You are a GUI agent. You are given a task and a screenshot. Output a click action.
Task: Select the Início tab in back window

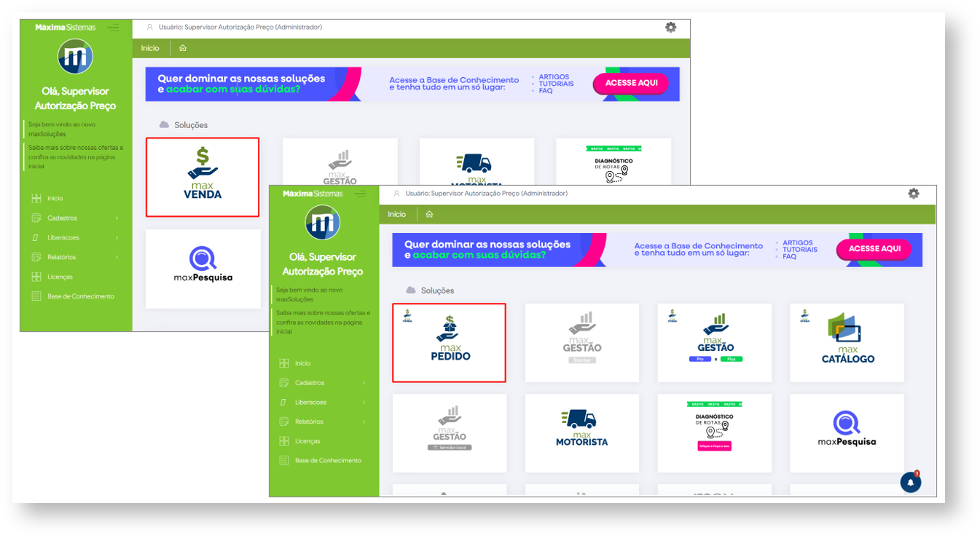click(150, 48)
